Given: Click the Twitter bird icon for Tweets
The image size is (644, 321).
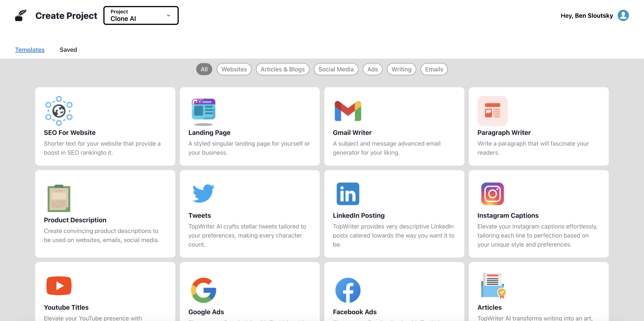Looking at the screenshot, I should (x=203, y=193).
